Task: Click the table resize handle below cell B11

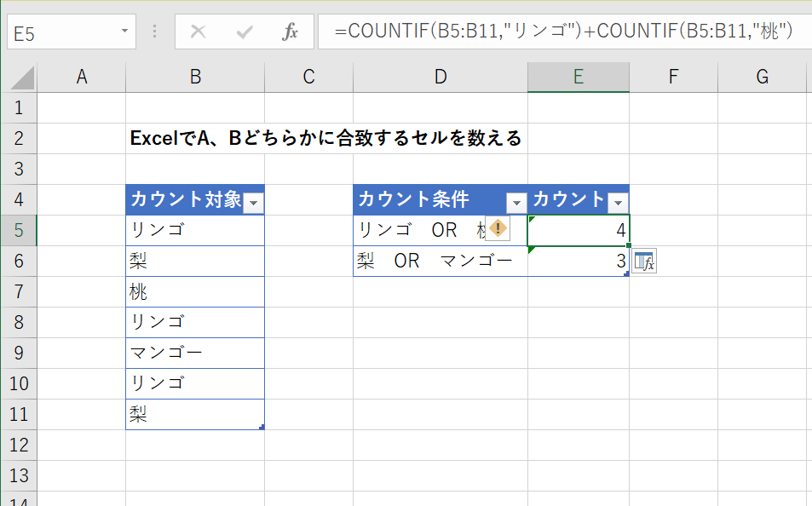Action: point(262,428)
